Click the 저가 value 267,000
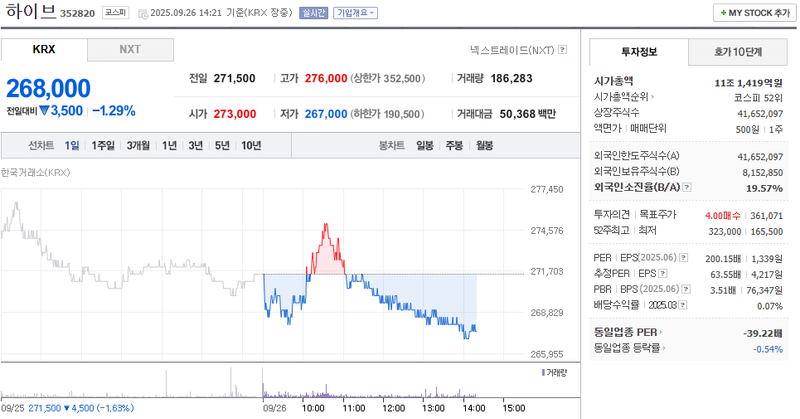The width and height of the screenshot is (800, 419). [x=326, y=114]
